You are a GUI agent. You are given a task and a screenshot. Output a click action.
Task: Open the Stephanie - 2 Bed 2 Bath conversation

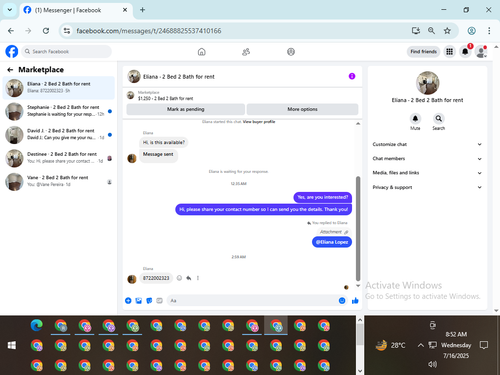tap(59, 111)
